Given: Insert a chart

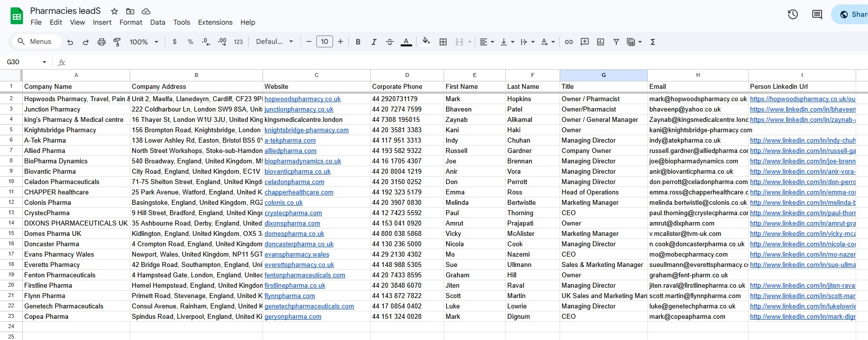Looking at the screenshot, I should pyautogui.click(x=601, y=42).
